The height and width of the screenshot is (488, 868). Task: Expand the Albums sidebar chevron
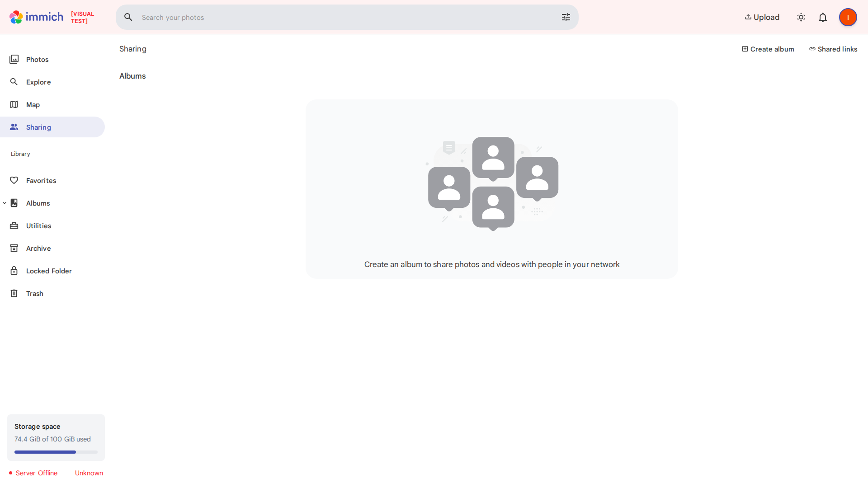pos(5,203)
